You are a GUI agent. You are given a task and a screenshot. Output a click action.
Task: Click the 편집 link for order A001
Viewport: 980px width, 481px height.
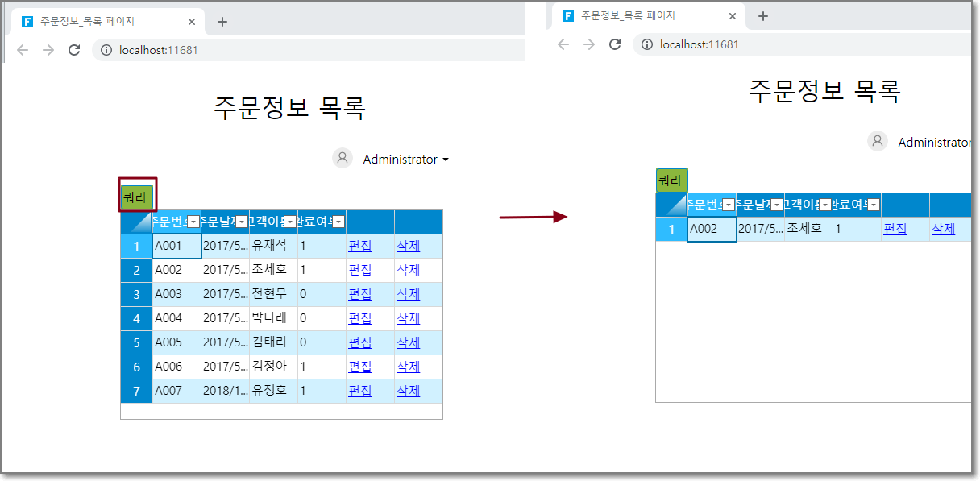(x=359, y=246)
